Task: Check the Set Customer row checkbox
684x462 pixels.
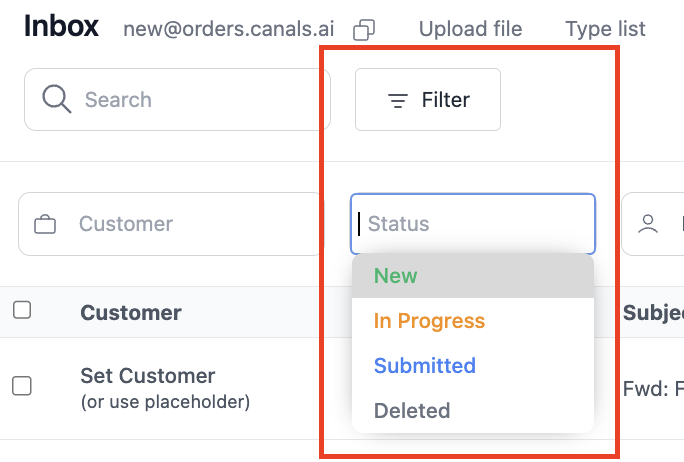Action: [x=22, y=386]
